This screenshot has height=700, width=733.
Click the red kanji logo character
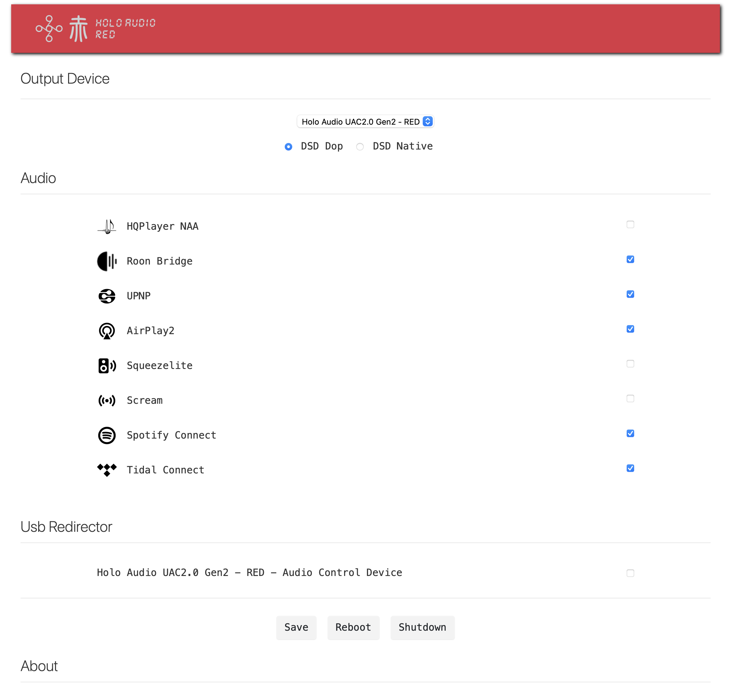(78, 28)
